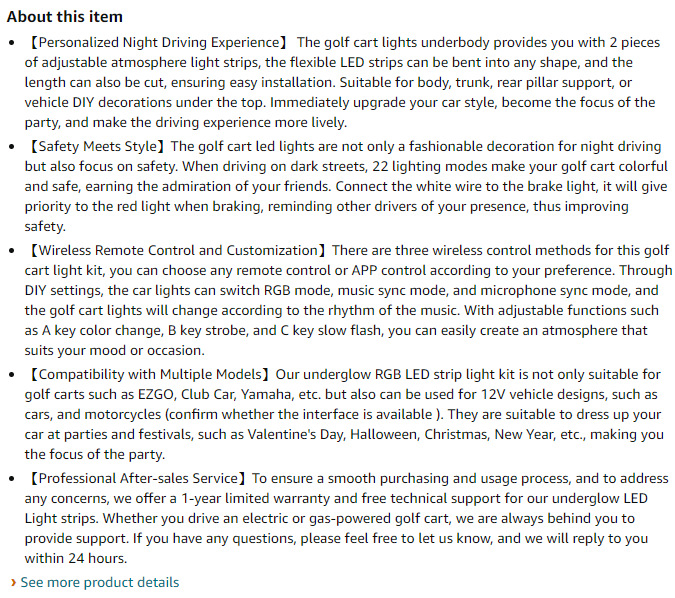675x598 pixels.
Task: Click the About this item heading
Action: (x=65, y=16)
